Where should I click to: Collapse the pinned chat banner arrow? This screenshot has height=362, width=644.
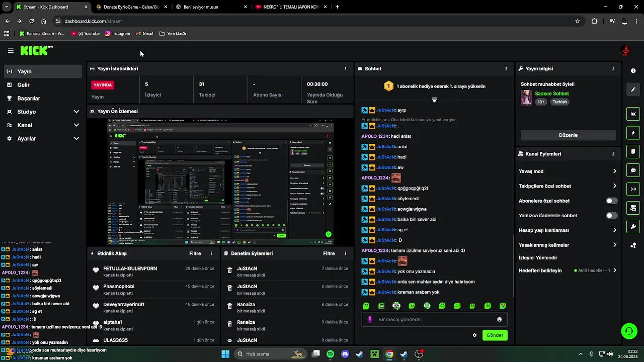tap(434, 100)
